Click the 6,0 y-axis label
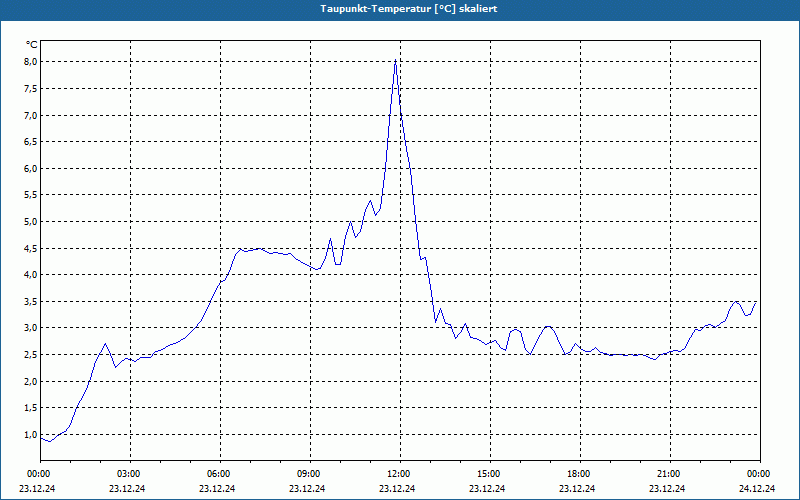The width and height of the screenshot is (800, 500). coord(31,168)
